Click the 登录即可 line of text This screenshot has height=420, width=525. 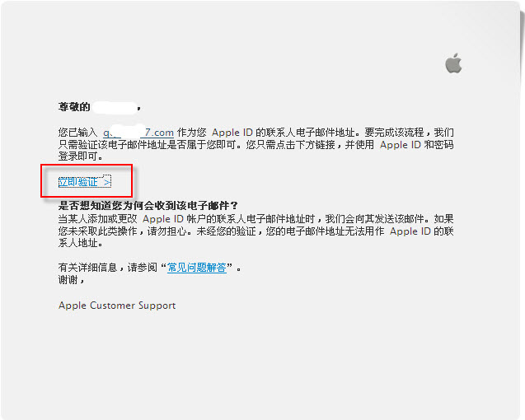click(x=81, y=156)
